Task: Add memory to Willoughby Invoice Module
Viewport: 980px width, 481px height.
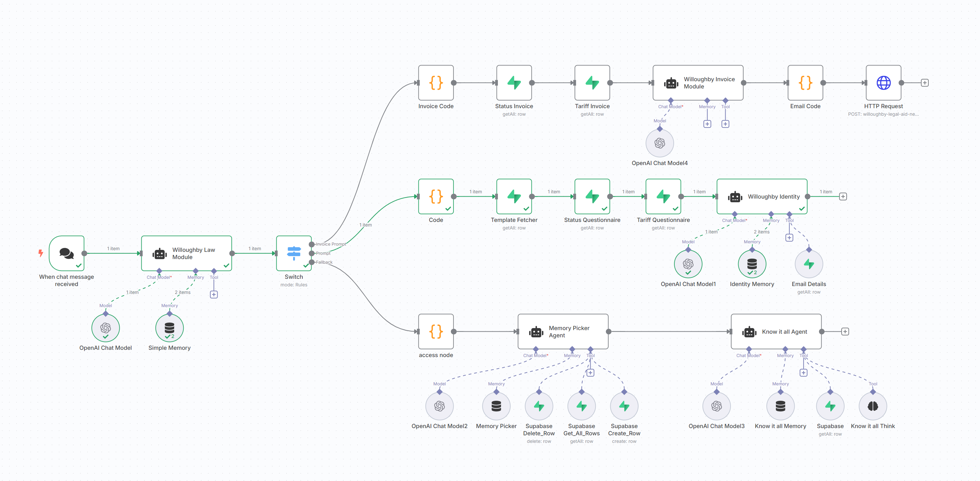Action: click(x=707, y=124)
